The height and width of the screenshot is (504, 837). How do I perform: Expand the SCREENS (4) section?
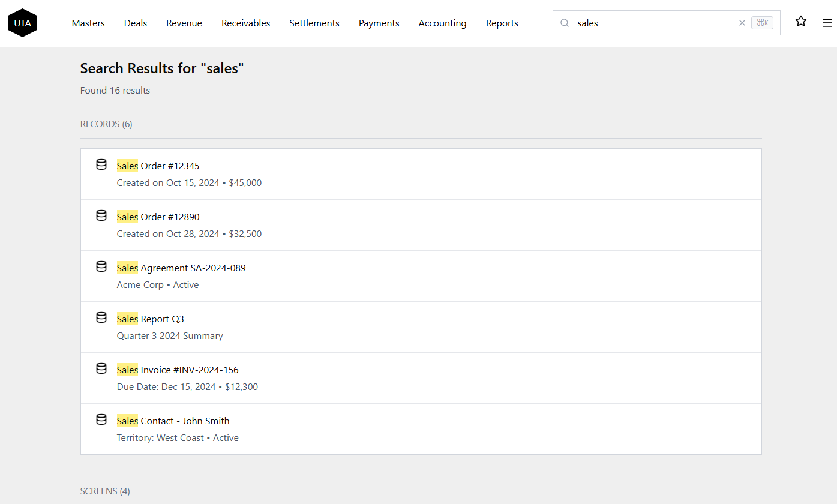[105, 491]
